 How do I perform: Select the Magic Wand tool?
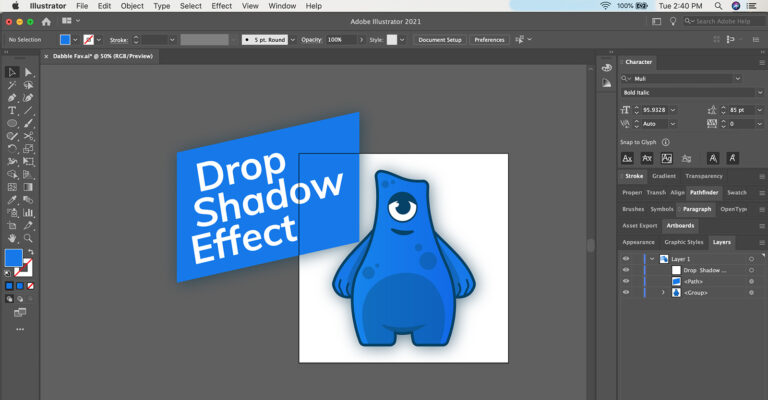coord(12,85)
